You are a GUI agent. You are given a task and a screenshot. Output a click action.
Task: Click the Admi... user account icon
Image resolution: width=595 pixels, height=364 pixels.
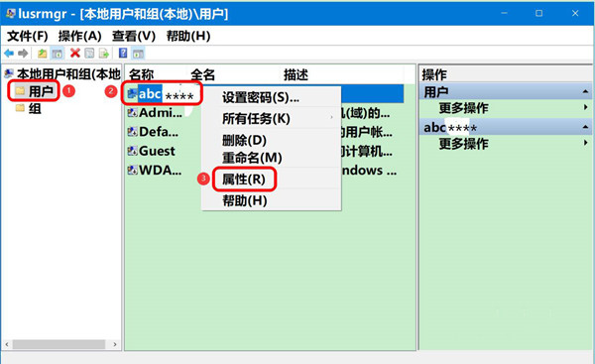click(x=133, y=112)
